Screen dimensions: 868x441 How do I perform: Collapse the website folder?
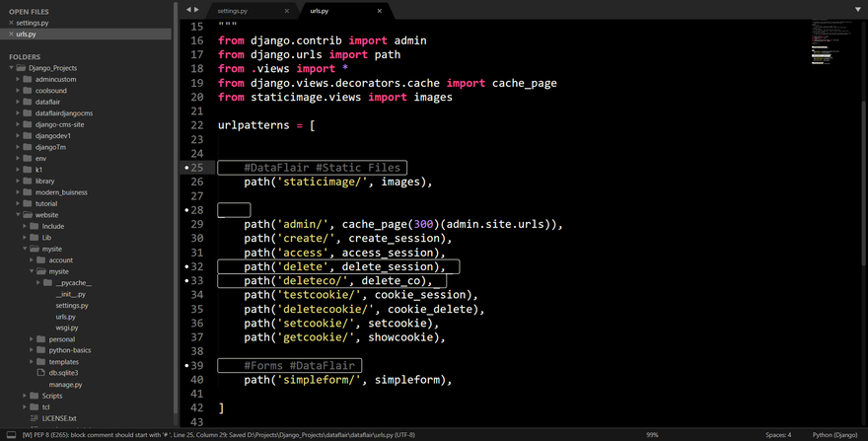point(18,215)
